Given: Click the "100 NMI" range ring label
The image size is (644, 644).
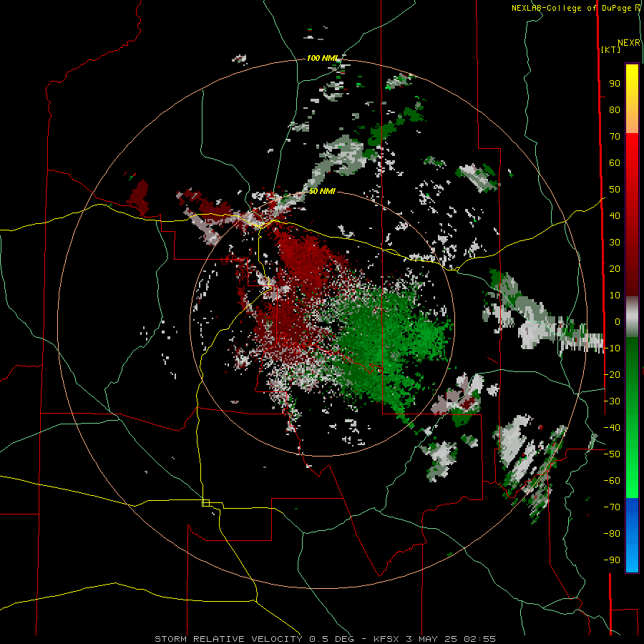Looking at the screenshot, I should [323, 58].
